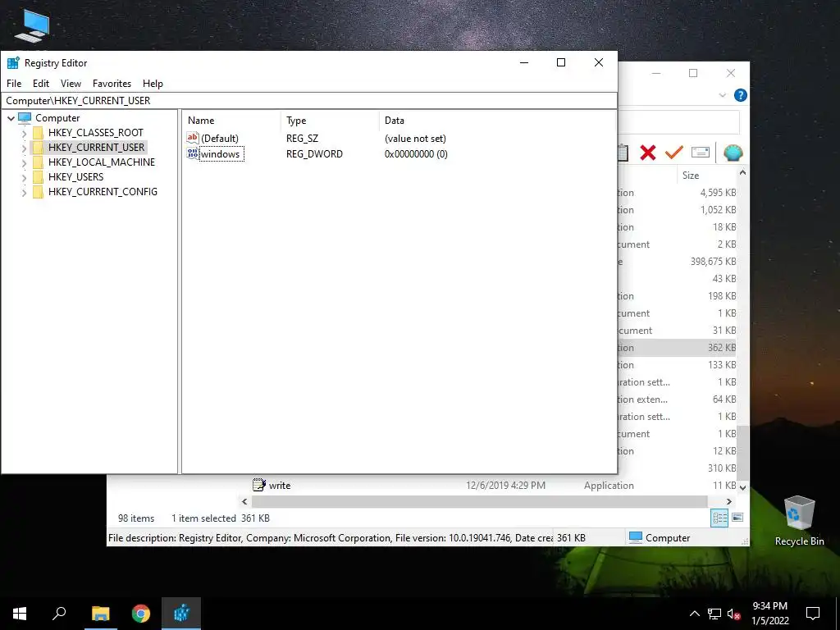The height and width of the screenshot is (630, 840).
Task: Open File Explorer from the taskbar
Action: (100, 614)
